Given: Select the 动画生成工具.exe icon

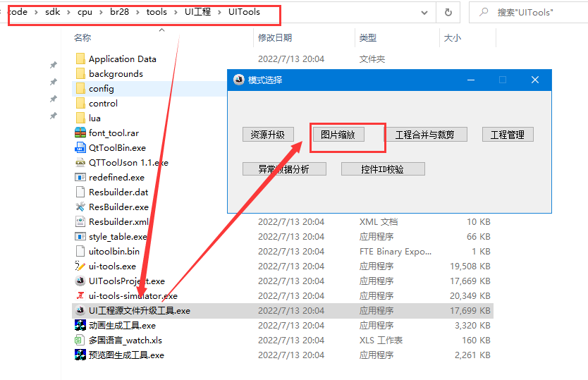Looking at the screenshot, I should click(80, 325).
